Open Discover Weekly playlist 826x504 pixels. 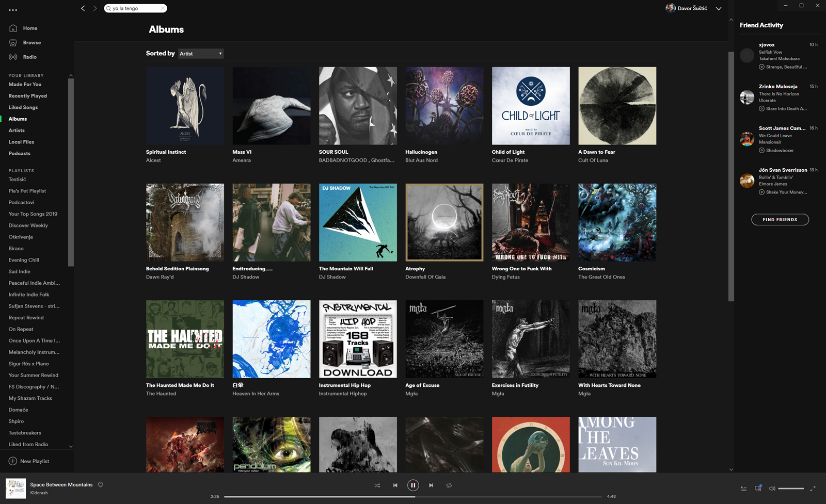point(28,225)
